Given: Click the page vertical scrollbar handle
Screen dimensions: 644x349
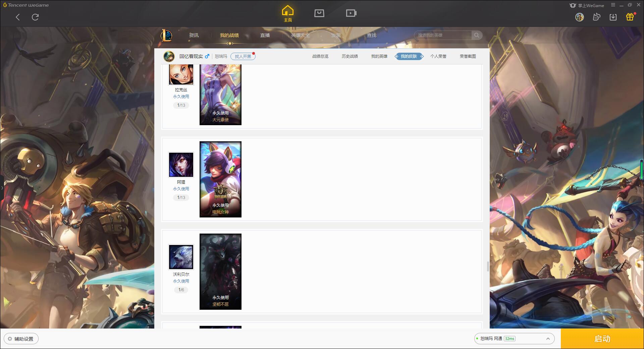Looking at the screenshot, I should click(488, 267).
